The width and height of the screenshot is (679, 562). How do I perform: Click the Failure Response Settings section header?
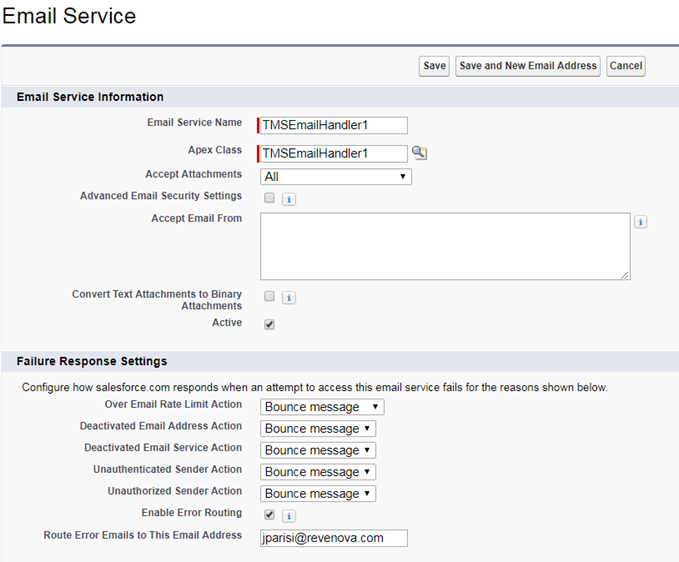92,361
